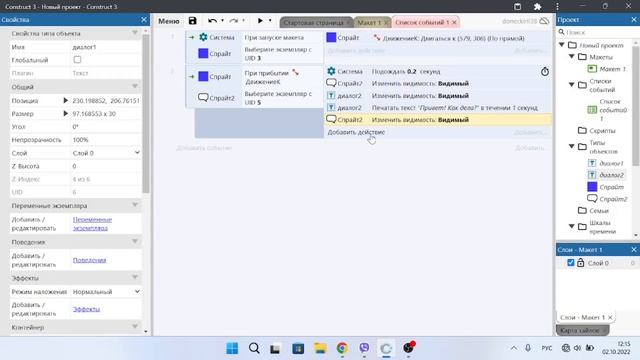Select Спрайт in the project tree
The width and height of the screenshot is (640, 360).
click(x=606, y=187)
